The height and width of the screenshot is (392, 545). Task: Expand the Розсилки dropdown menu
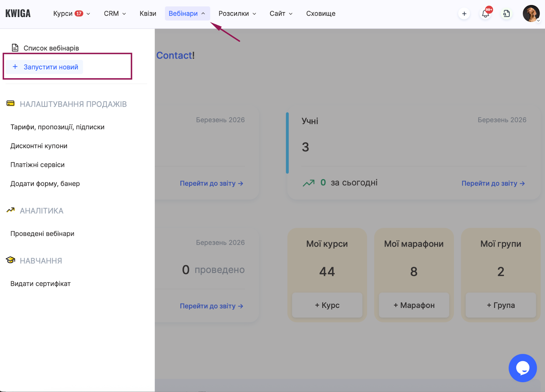pyautogui.click(x=237, y=14)
